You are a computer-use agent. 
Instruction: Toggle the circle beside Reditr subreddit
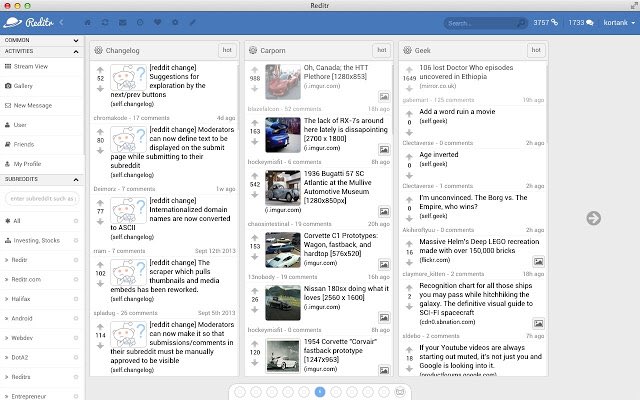pyautogui.click(x=76, y=260)
